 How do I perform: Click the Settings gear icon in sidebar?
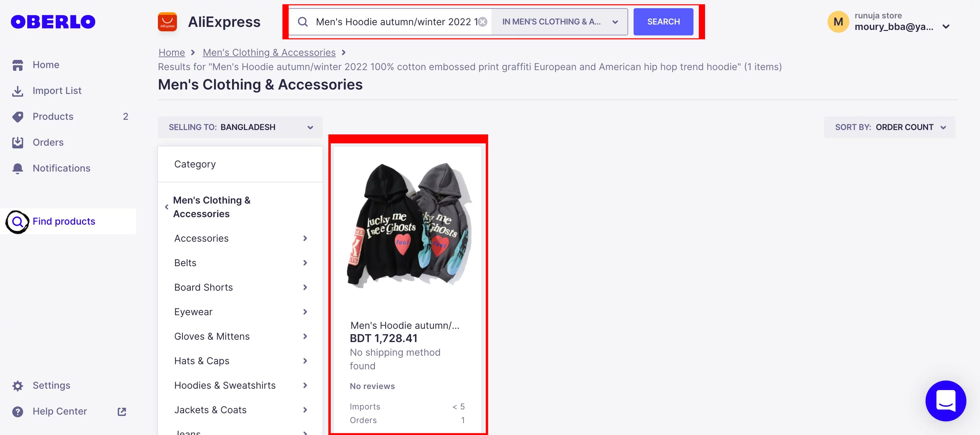pos(17,384)
